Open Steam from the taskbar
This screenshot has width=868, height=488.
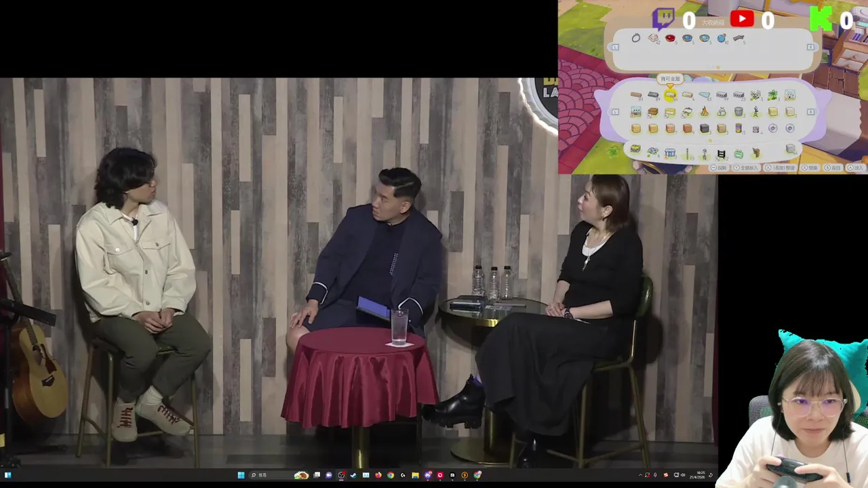click(x=353, y=475)
